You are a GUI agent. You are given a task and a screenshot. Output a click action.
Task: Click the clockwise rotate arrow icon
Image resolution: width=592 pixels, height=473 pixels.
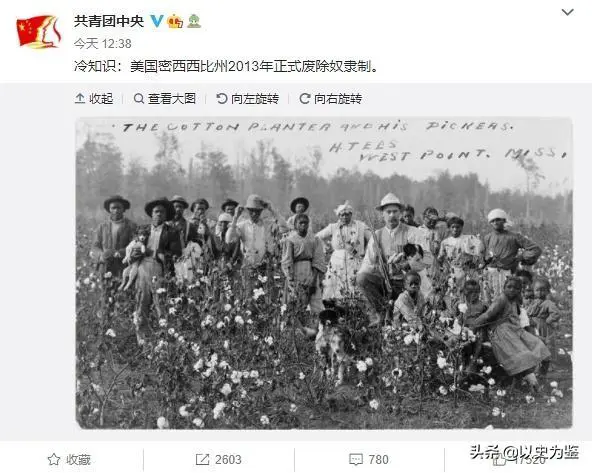coord(305,99)
